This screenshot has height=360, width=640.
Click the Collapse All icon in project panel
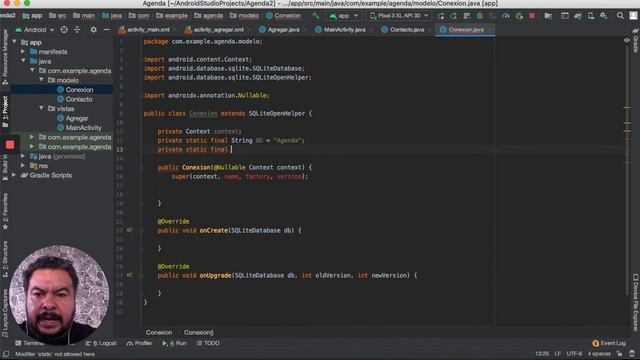pyautogui.click(x=77, y=30)
